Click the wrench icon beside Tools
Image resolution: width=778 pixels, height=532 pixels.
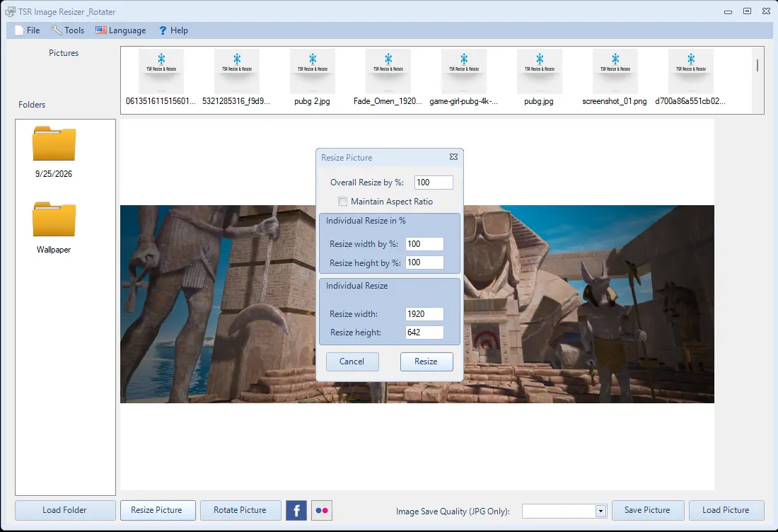(x=56, y=30)
